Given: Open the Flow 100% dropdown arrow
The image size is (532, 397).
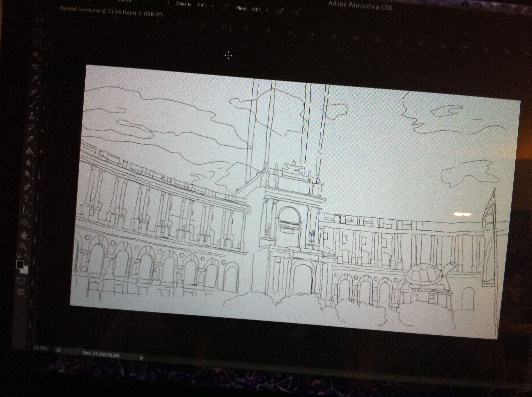Looking at the screenshot, I should point(267,10).
